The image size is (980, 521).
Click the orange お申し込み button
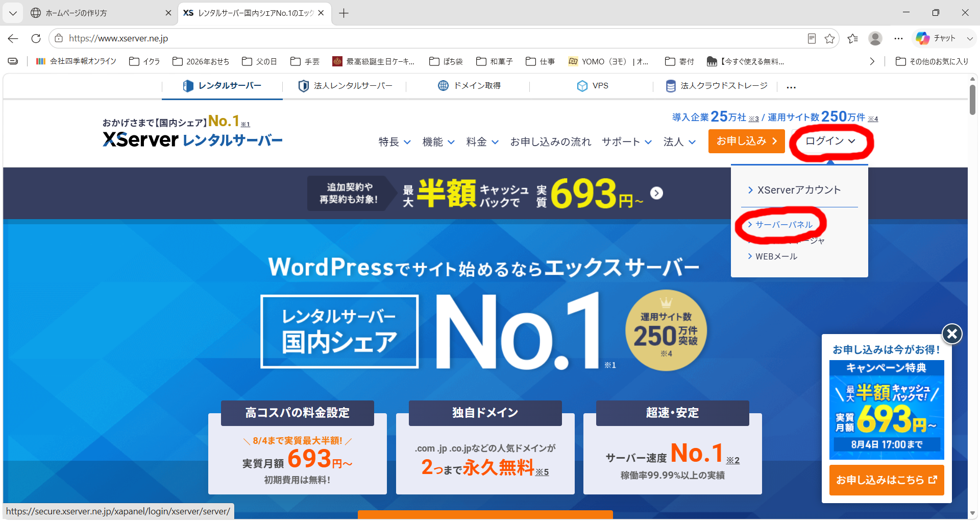(x=746, y=141)
